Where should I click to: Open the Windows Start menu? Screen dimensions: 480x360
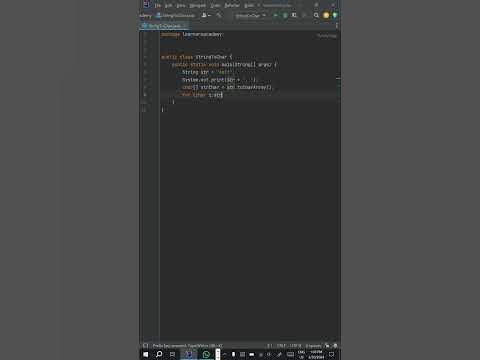(x=146, y=354)
